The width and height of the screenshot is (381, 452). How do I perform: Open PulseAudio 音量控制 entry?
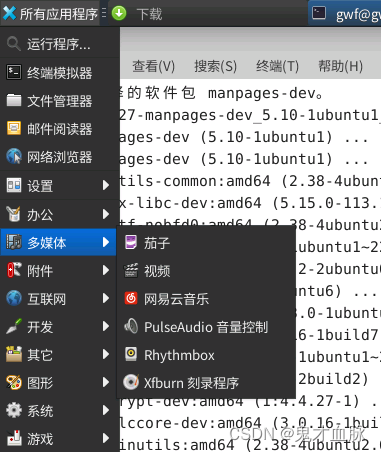tap(206, 327)
